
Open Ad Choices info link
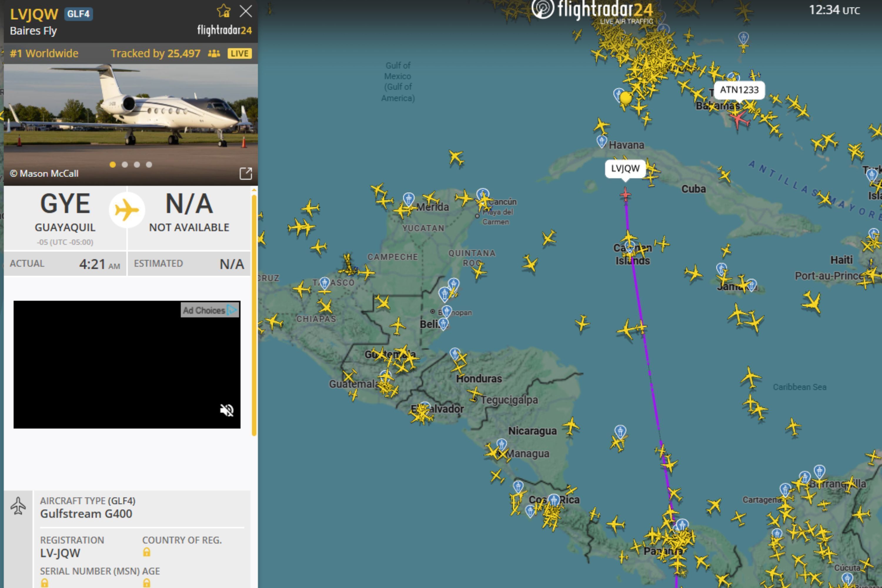pos(210,310)
